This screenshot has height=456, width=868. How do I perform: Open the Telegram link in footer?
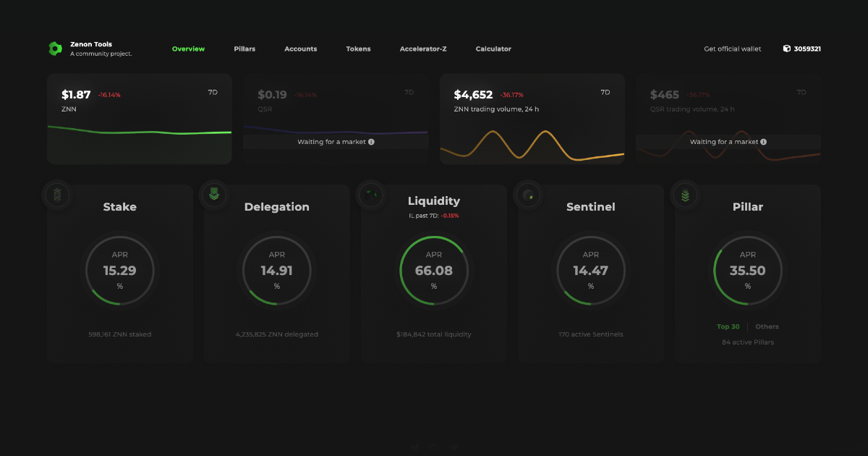tap(453, 447)
